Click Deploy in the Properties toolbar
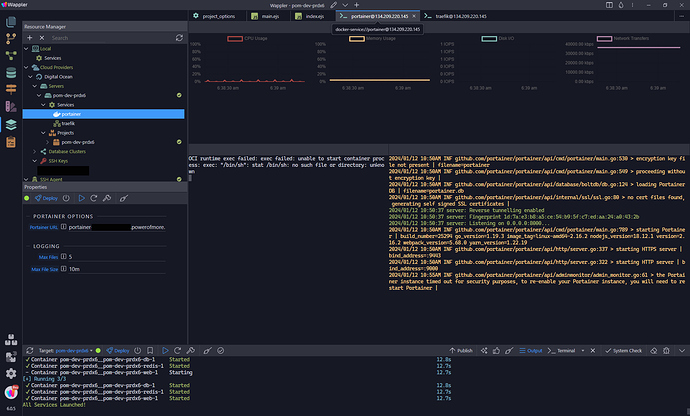The image size is (690, 416). coord(46,198)
